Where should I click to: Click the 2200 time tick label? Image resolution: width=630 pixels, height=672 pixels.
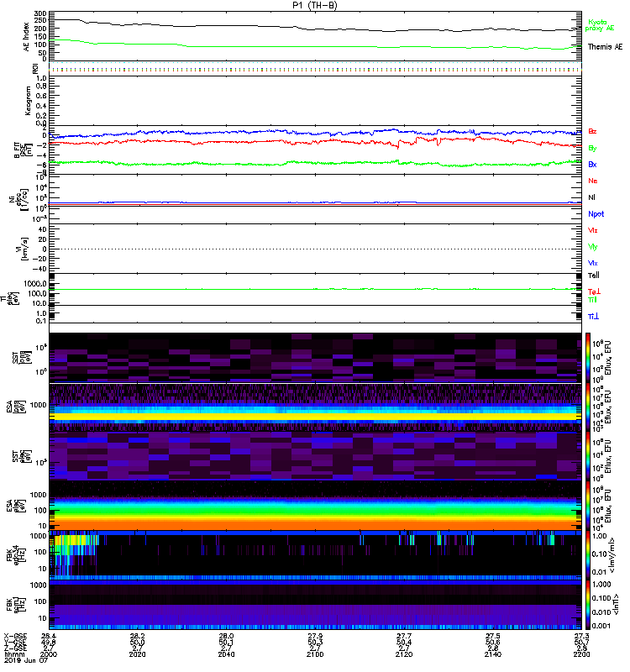click(581, 654)
